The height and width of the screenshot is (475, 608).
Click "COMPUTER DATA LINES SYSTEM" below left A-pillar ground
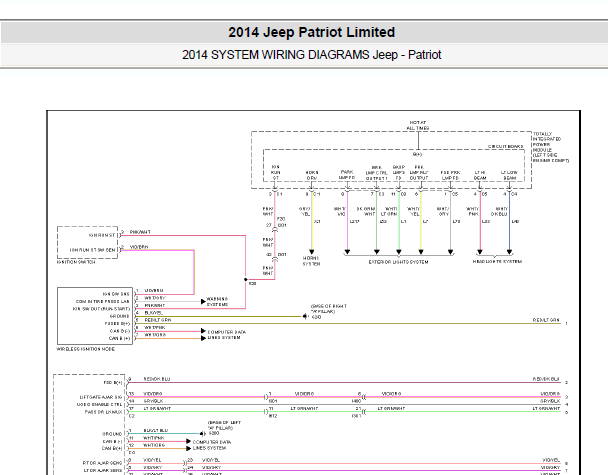[212, 445]
